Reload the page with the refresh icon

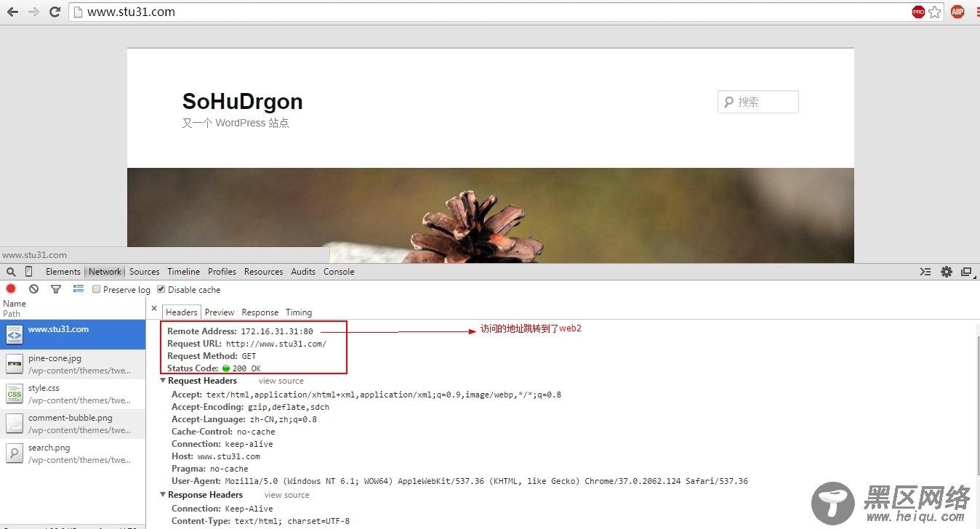[55, 12]
